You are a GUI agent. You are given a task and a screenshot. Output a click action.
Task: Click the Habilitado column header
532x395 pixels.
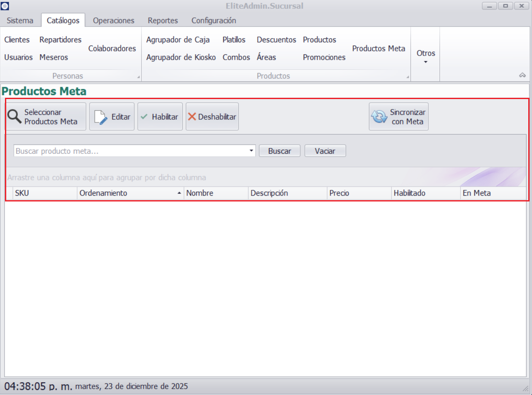425,193
